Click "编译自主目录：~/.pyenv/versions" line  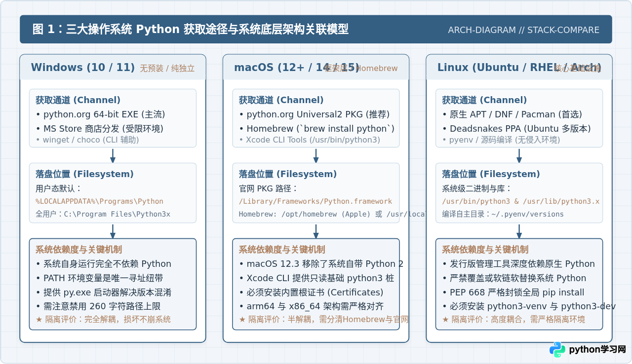[x=503, y=214]
